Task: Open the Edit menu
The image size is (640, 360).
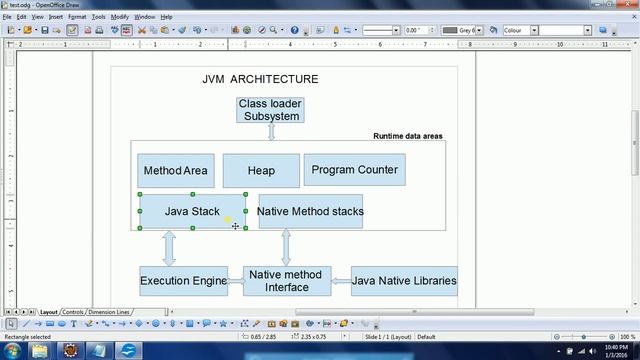Action: [x=21, y=17]
